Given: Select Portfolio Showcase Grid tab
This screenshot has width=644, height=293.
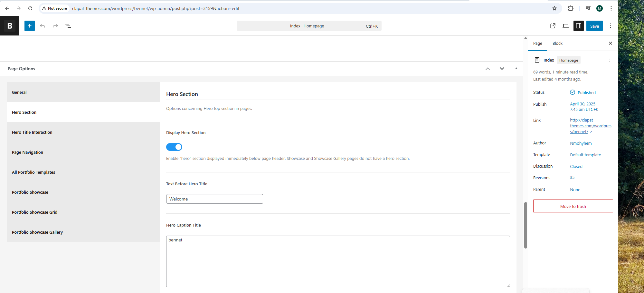Looking at the screenshot, I should click(x=83, y=212).
